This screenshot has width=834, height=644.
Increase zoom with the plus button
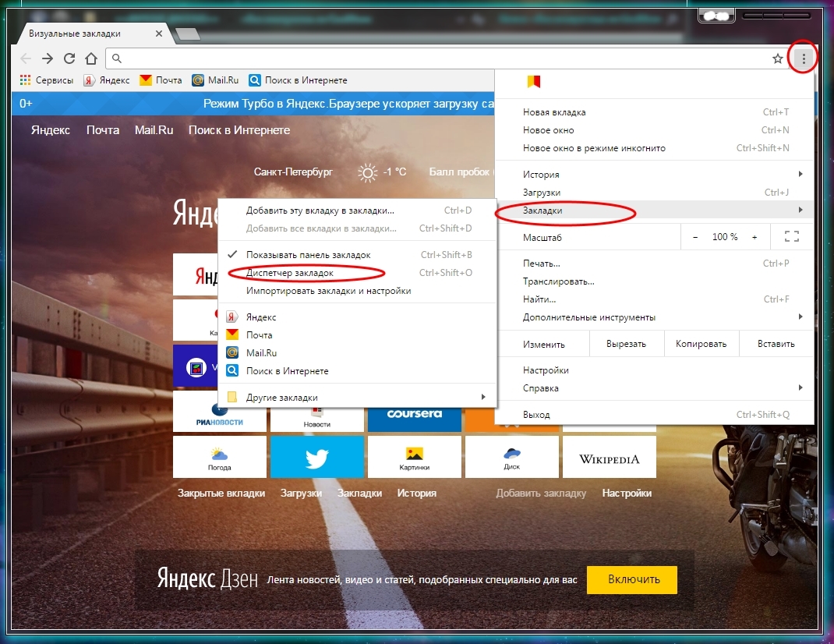point(754,237)
